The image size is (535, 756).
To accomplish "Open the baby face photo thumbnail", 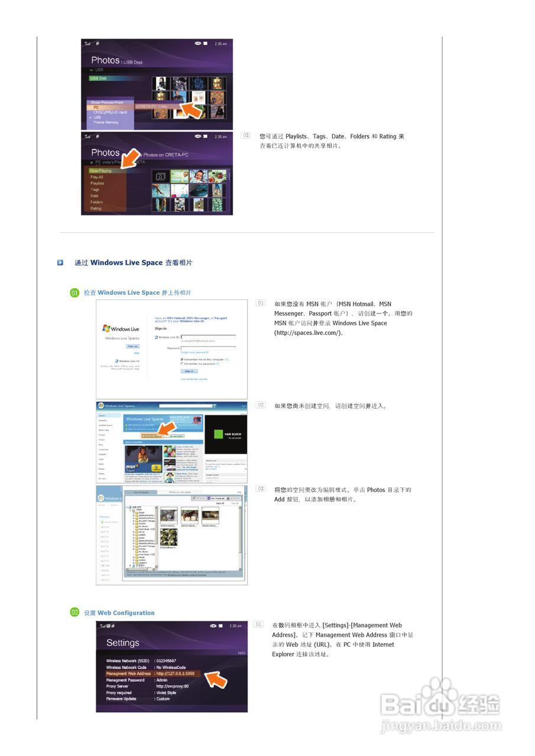I will click(199, 176).
